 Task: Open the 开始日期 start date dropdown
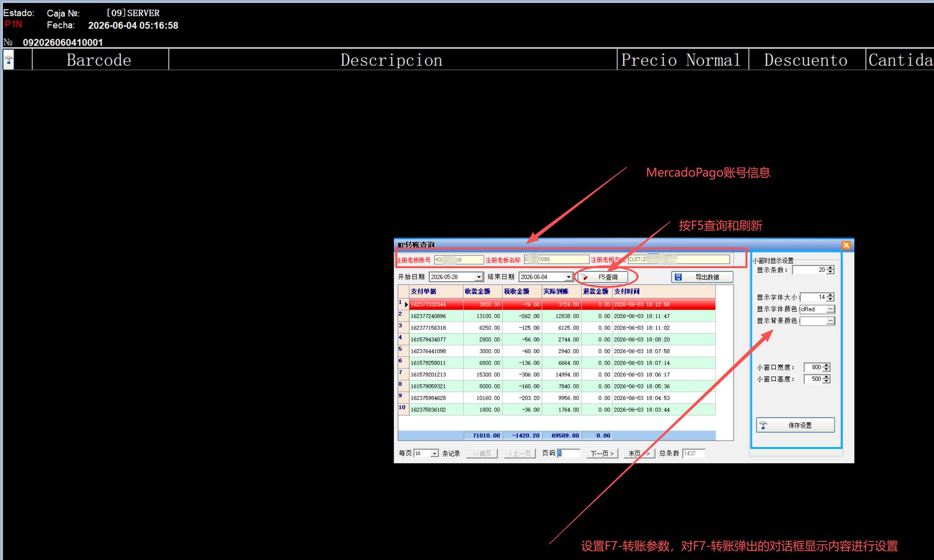[479, 277]
